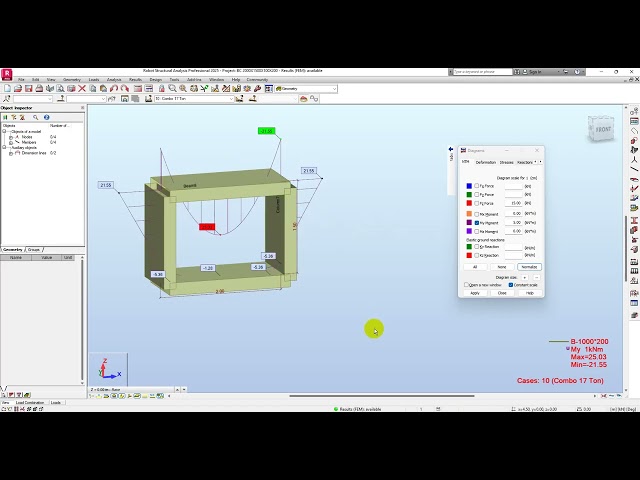This screenshot has height=480, width=640.
Task: Click the dark purple My Moment color swatch
Action: click(469, 223)
